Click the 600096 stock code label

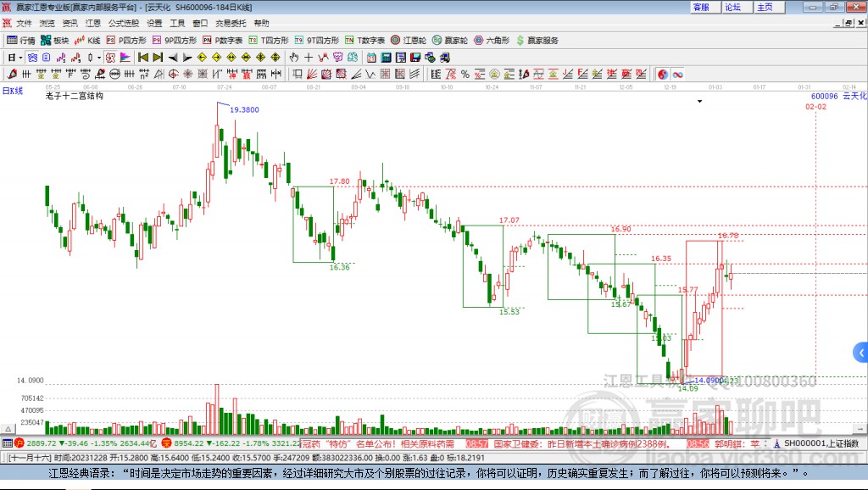click(824, 97)
